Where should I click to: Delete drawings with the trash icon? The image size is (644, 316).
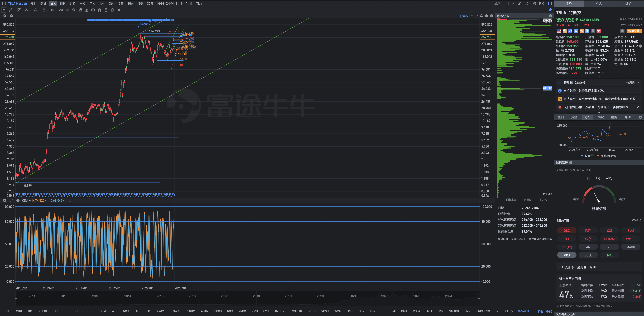click(x=106, y=10)
